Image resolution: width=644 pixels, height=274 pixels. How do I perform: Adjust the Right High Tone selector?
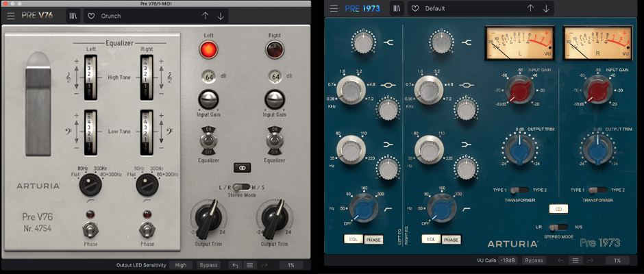147,77
